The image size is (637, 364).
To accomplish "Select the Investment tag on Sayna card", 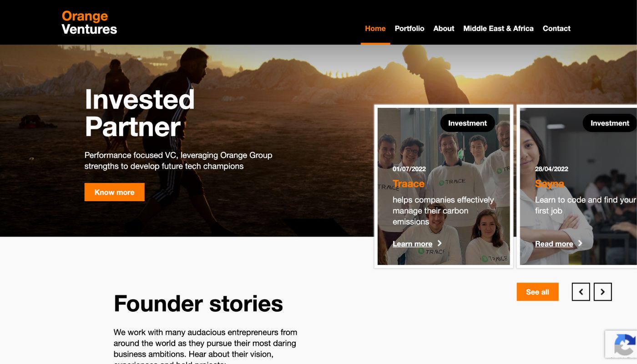I will pos(610,123).
